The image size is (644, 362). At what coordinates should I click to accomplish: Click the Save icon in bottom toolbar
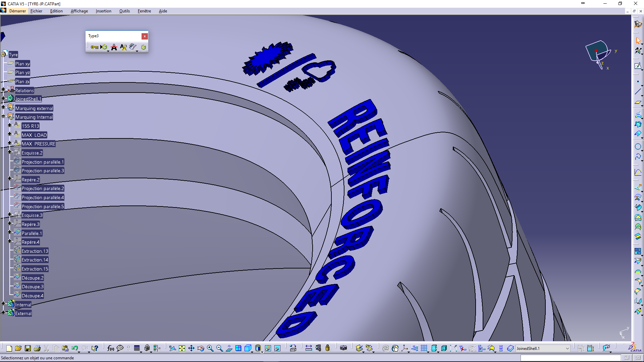(x=28, y=348)
